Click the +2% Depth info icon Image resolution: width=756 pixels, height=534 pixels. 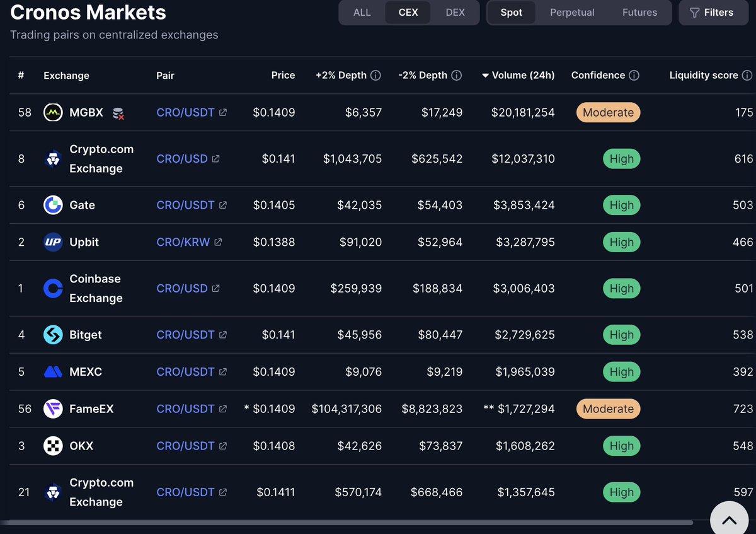pyautogui.click(x=375, y=75)
